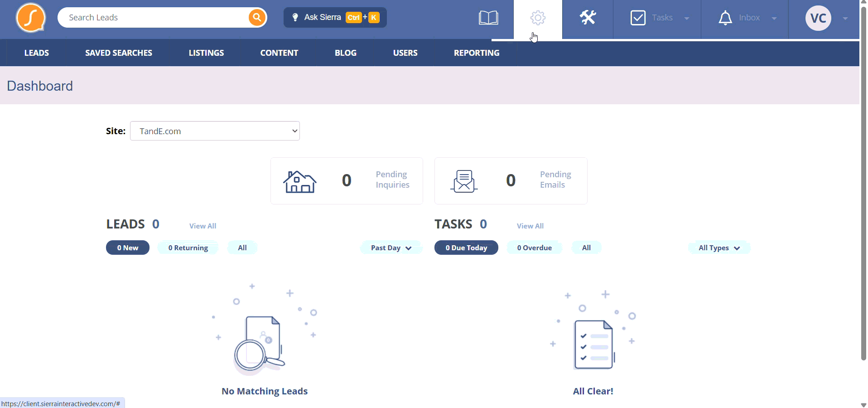The image size is (868, 408).
Task: Click the orange search magnifier button
Action: pos(257,18)
